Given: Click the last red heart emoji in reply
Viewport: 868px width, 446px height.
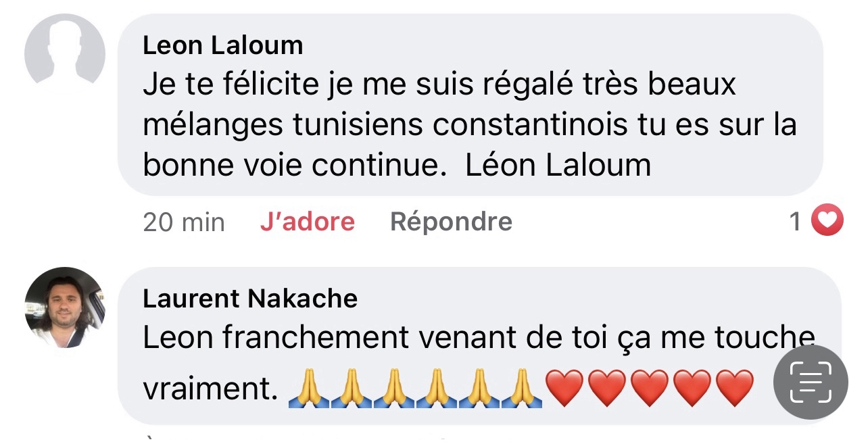Looking at the screenshot, I should pos(734,389).
